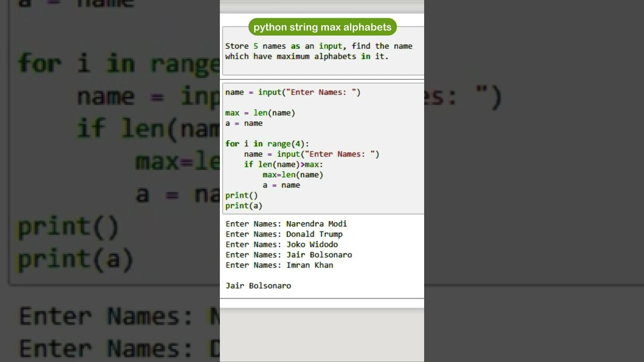Click the code line 'print()' in the cell

(x=242, y=196)
